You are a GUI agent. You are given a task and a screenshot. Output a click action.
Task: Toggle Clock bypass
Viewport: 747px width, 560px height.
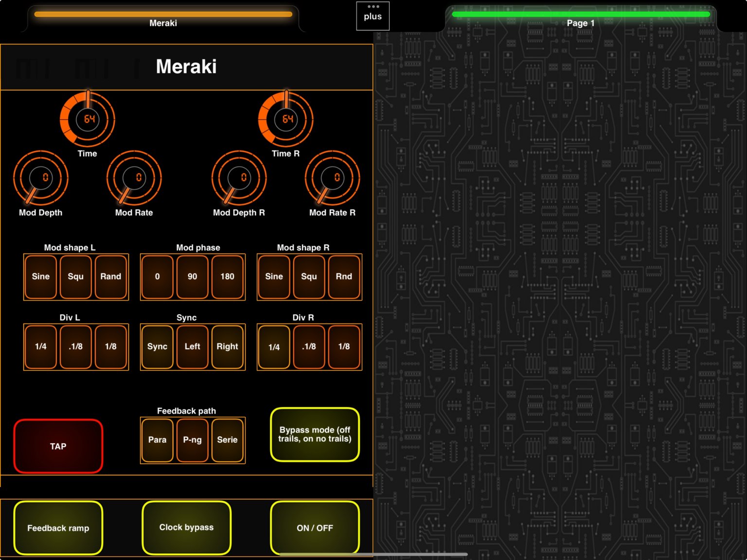click(x=187, y=528)
